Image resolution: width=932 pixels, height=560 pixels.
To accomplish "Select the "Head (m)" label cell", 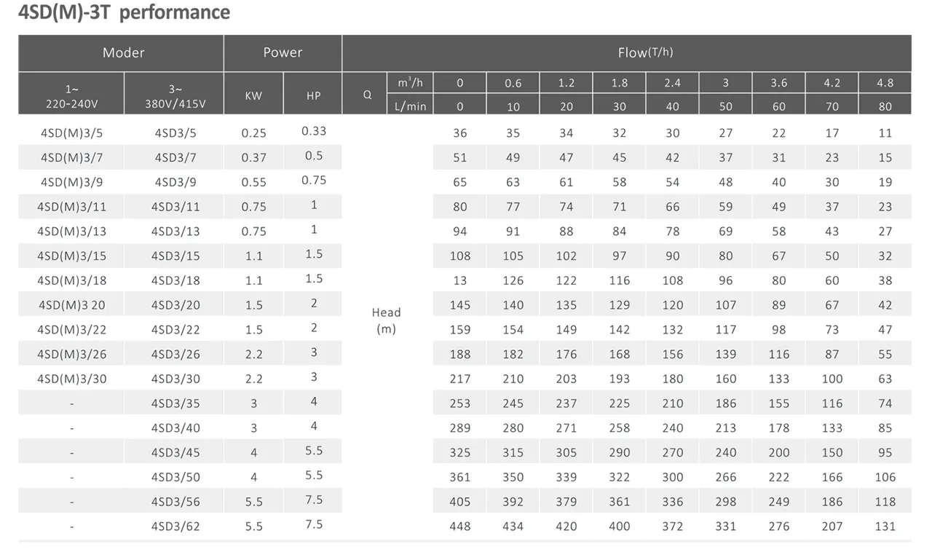I will 386,320.
